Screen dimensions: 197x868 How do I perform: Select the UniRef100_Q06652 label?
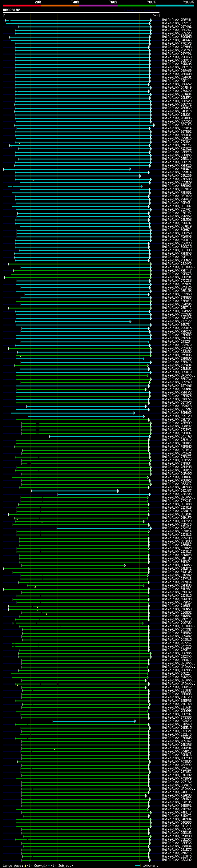pyautogui.click(x=176, y=84)
